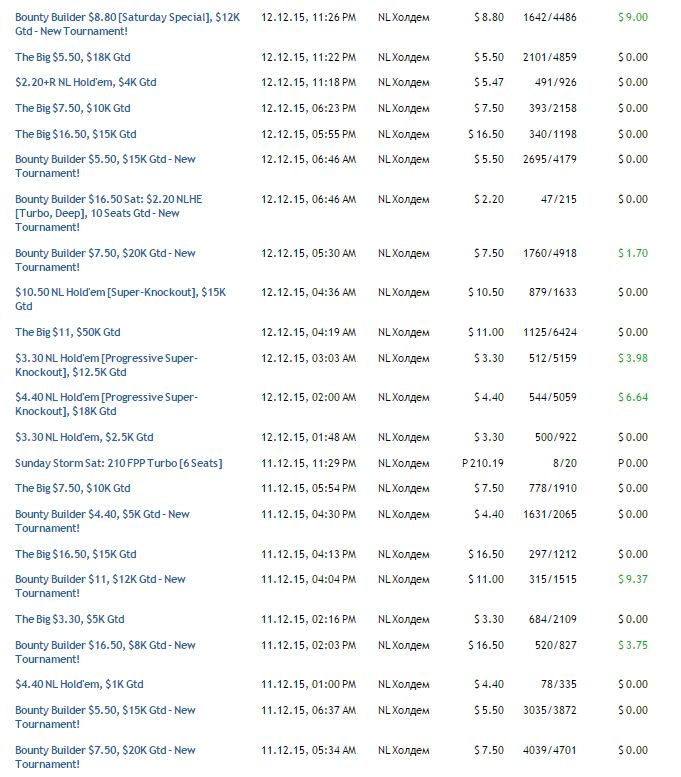681x777 pixels.
Task: Click $4.40 NL Hold'em, $1K Gtd
Action: pyautogui.click(x=79, y=684)
